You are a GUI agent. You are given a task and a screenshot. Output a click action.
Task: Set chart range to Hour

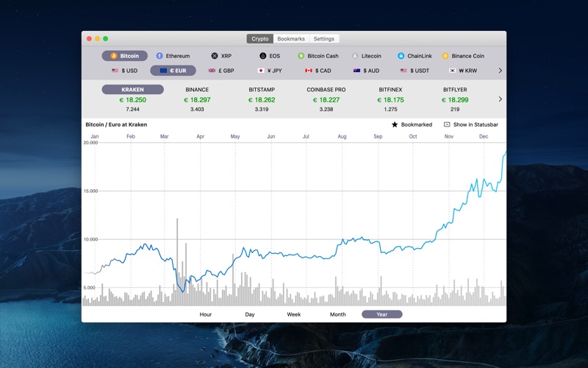click(x=206, y=314)
